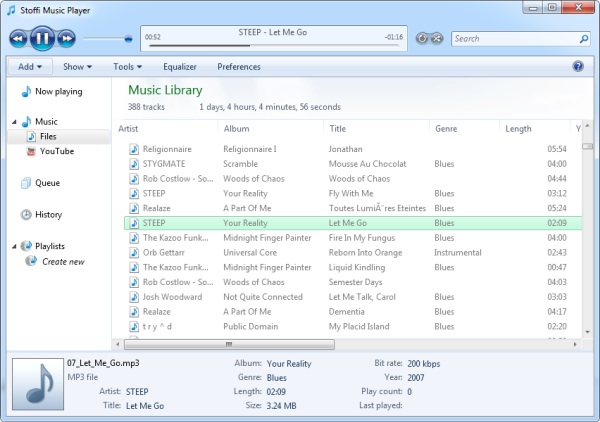600x422 pixels.
Task: Click Create new playlist
Action: (63, 262)
